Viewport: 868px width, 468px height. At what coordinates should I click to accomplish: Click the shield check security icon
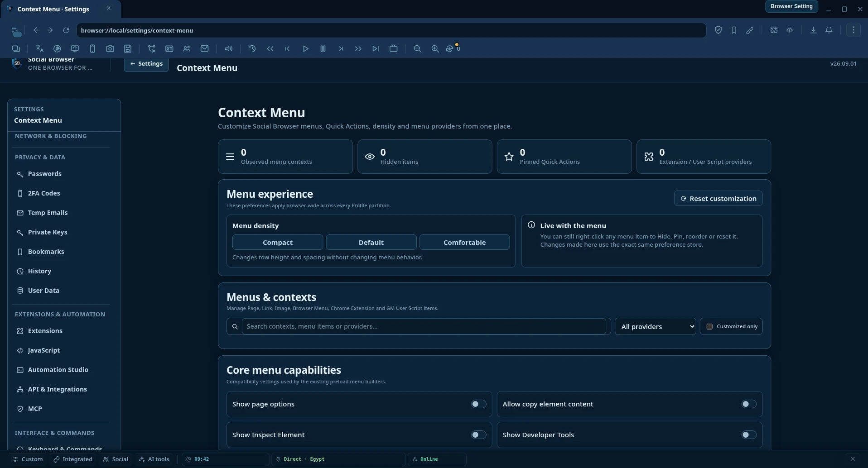718,30
